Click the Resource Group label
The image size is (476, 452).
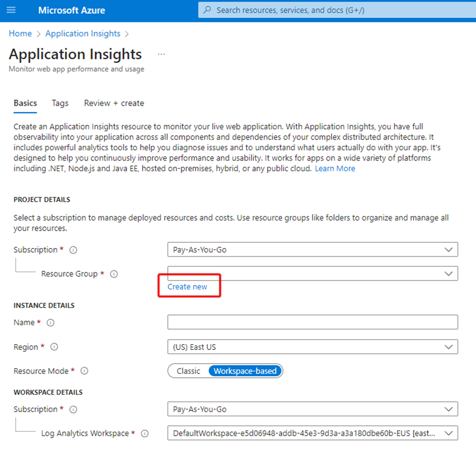[x=69, y=274]
